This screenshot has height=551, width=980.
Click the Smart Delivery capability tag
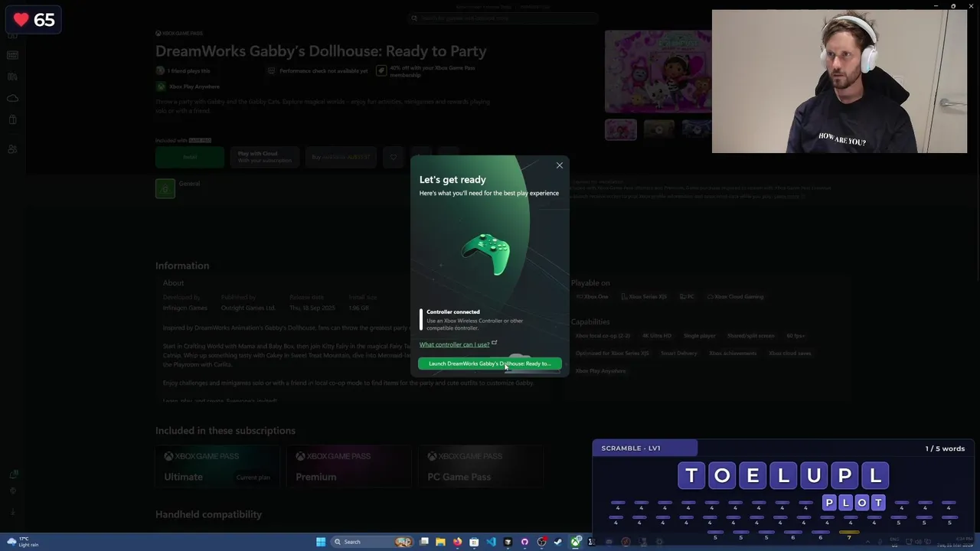coord(678,354)
